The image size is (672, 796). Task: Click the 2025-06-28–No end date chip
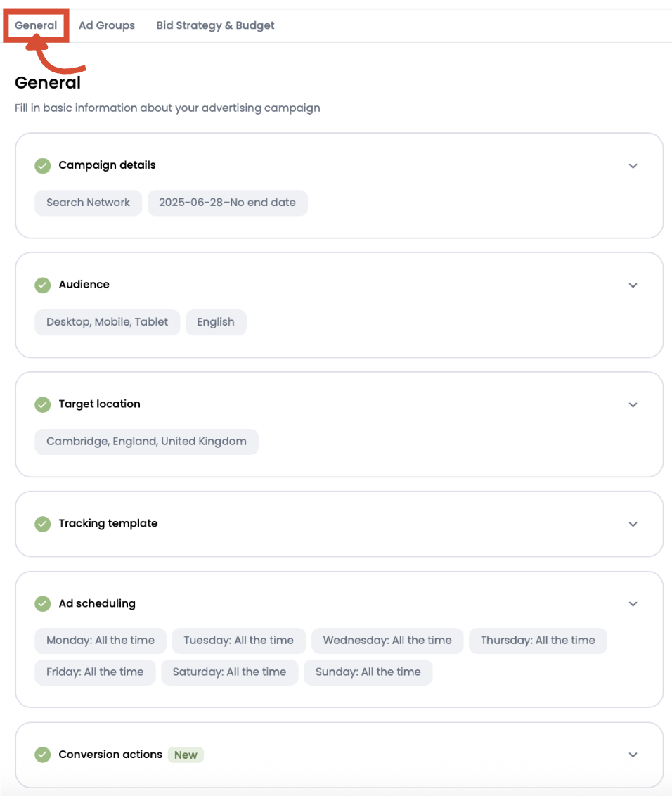[227, 203]
